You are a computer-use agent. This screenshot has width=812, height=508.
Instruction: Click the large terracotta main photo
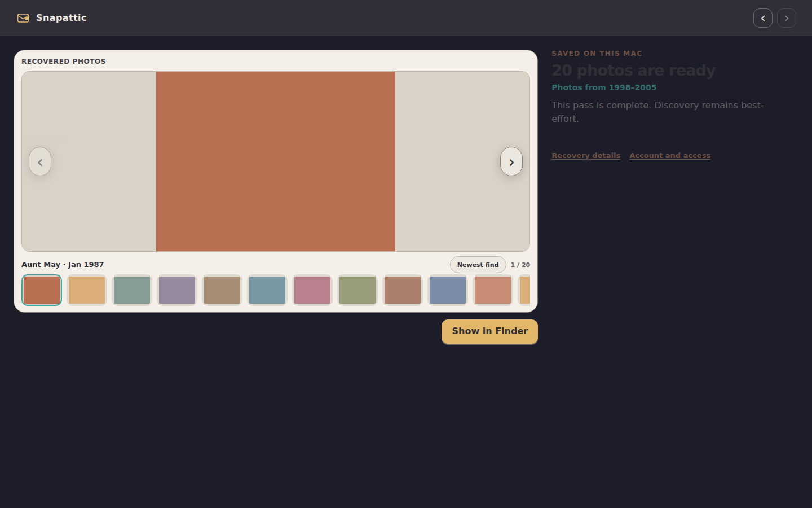[276, 161]
